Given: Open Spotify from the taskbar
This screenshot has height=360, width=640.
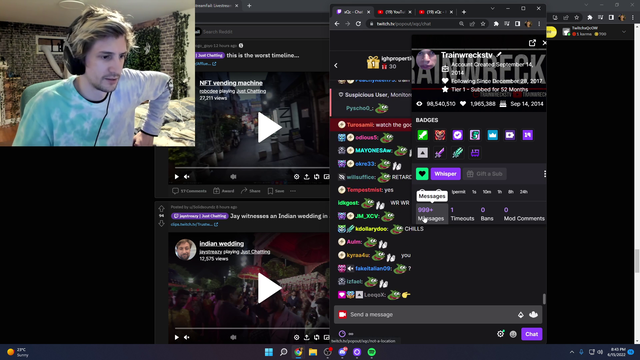Looking at the screenshot, I should (372, 352).
